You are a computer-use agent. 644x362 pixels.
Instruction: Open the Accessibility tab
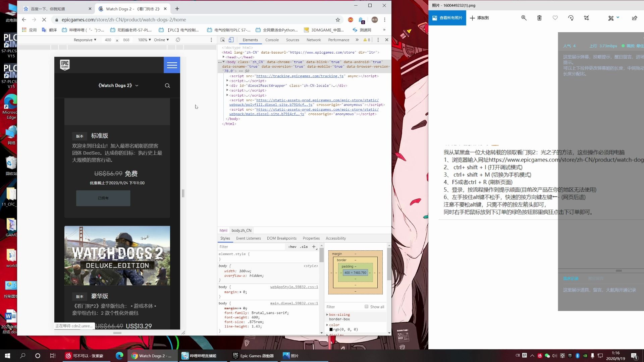[336, 238]
